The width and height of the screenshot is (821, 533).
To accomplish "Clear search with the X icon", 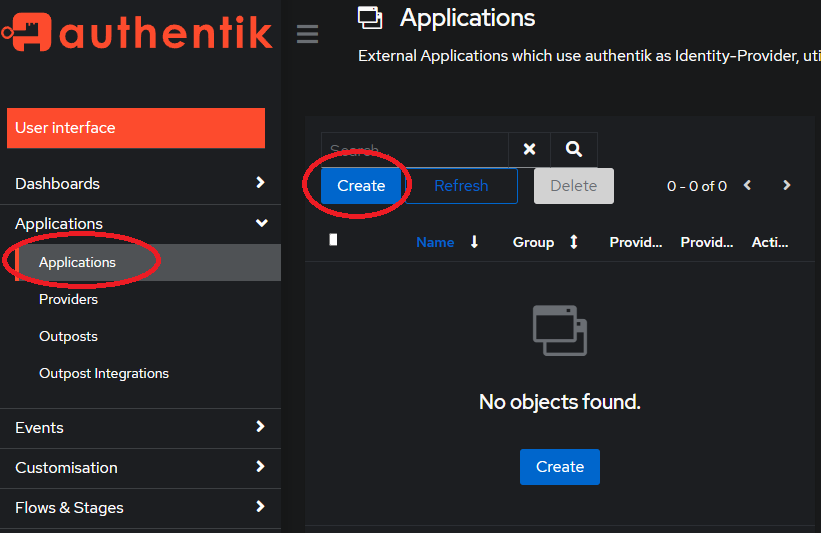I will tap(529, 149).
